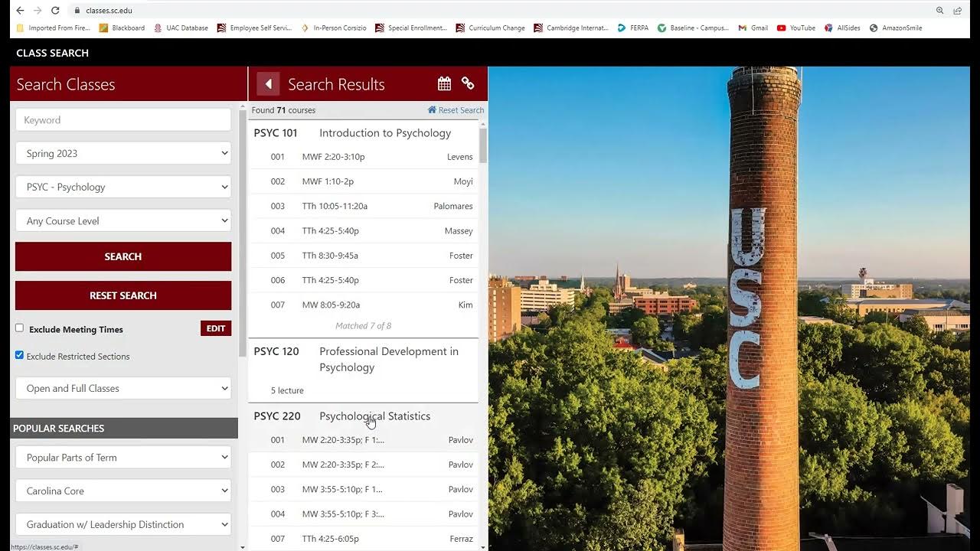Select PSYC 101 section 001 Levens
The height and width of the screenshot is (551, 980).
pos(364,157)
